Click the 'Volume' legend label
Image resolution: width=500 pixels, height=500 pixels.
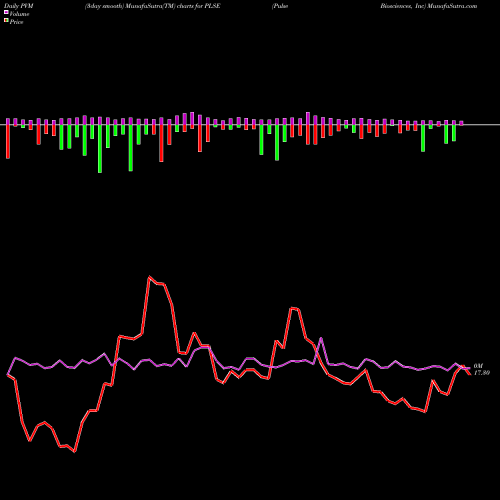pyautogui.click(x=19, y=14)
